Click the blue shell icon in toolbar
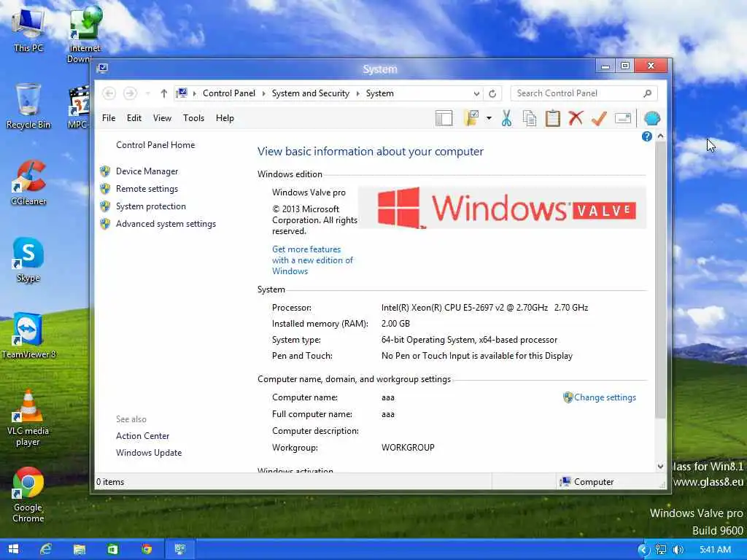747x560 pixels. click(651, 118)
